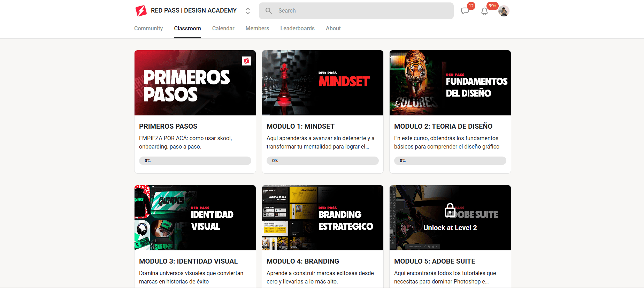Open the Members tab
Viewport: 644px width, 288px height.
[x=257, y=28]
